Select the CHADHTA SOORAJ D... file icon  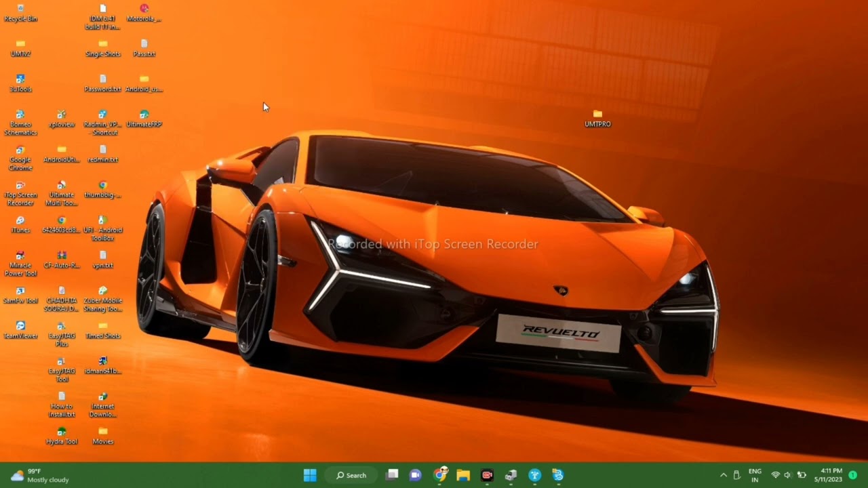[x=62, y=299]
